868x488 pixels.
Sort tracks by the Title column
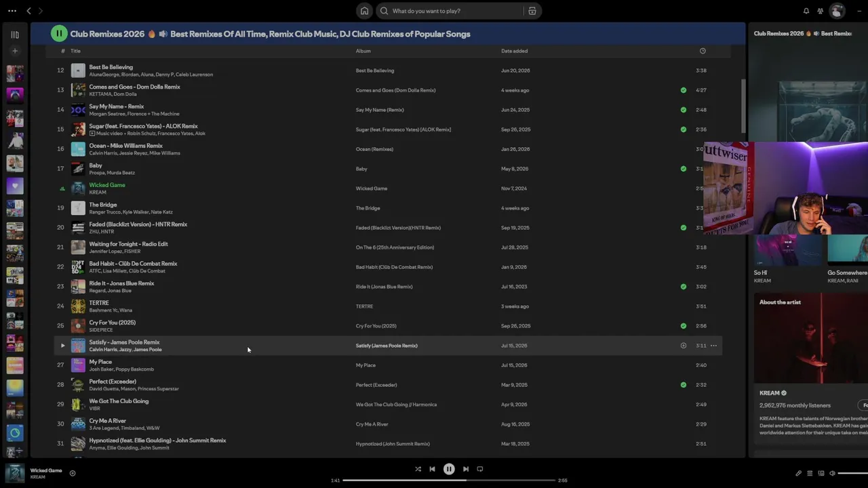tap(75, 51)
